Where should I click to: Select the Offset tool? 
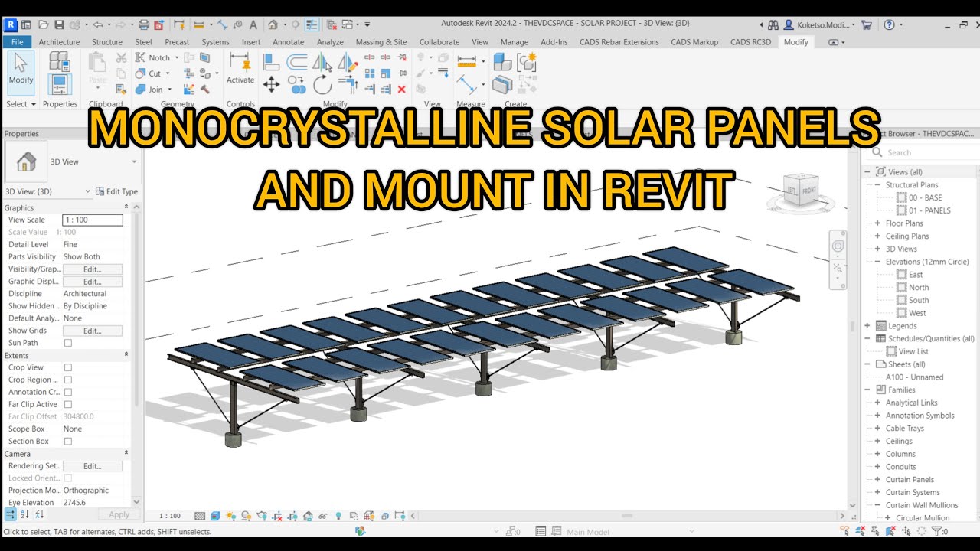(x=297, y=62)
